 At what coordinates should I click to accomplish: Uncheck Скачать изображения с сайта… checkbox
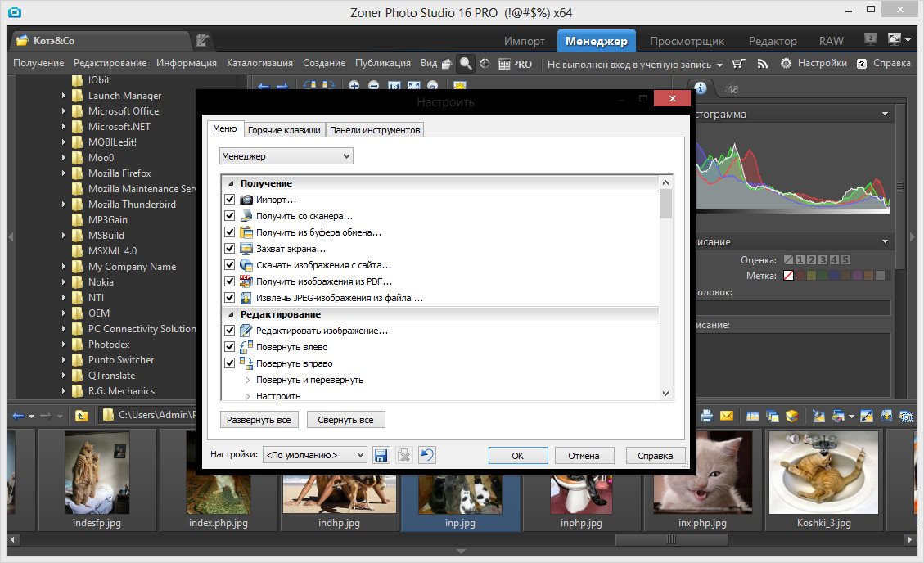click(x=230, y=265)
